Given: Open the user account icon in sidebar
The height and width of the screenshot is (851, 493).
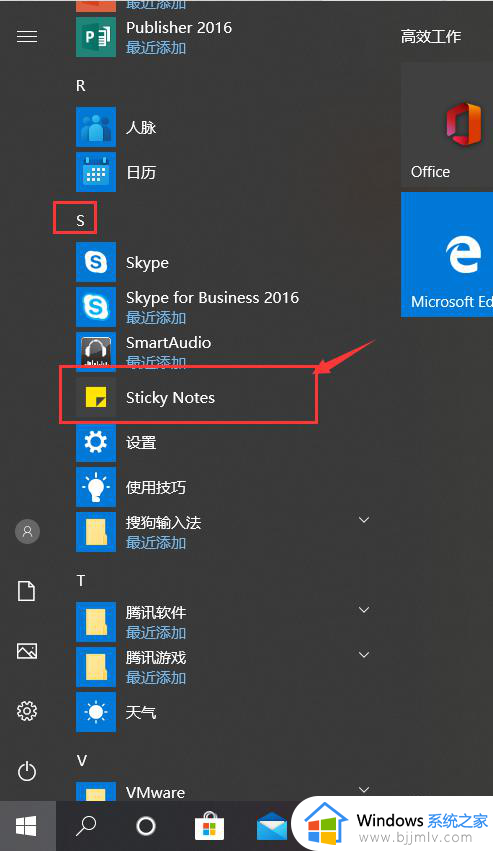Looking at the screenshot, I should (x=27, y=531).
